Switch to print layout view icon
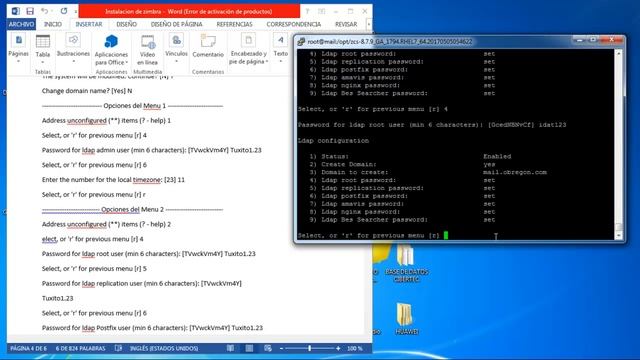The height and width of the screenshot is (360, 640). (x=249, y=348)
